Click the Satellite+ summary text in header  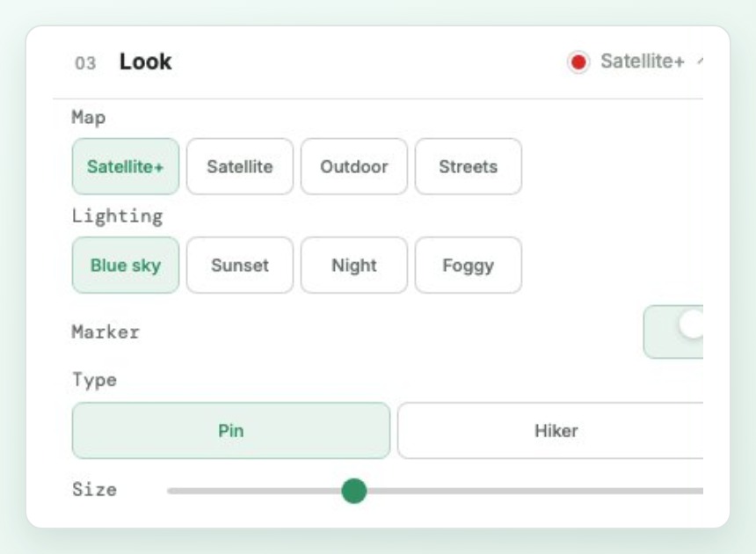643,62
